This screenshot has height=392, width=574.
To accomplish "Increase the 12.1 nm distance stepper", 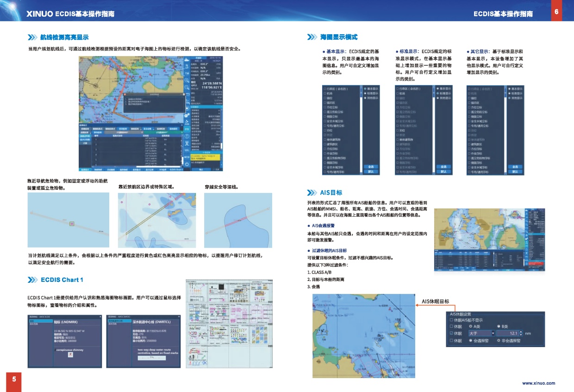I will click(x=521, y=332).
